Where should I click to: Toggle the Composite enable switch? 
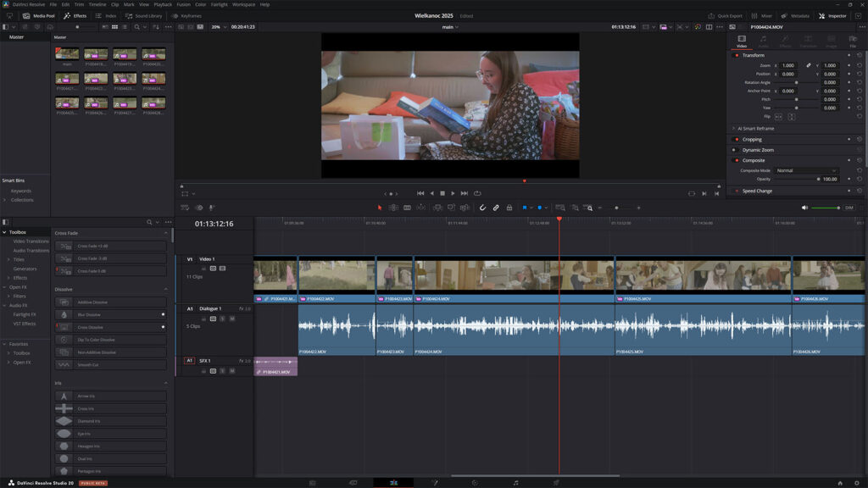(x=737, y=160)
